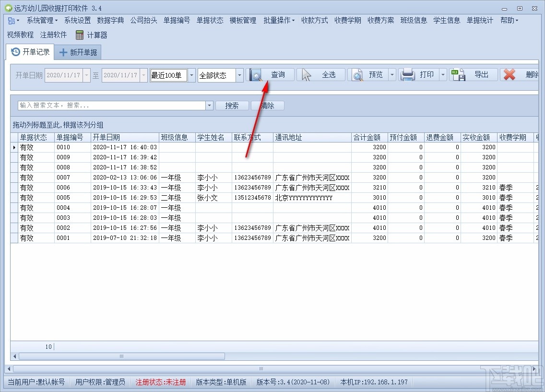Sort by 学生姓名 column header

pos(213,137)
